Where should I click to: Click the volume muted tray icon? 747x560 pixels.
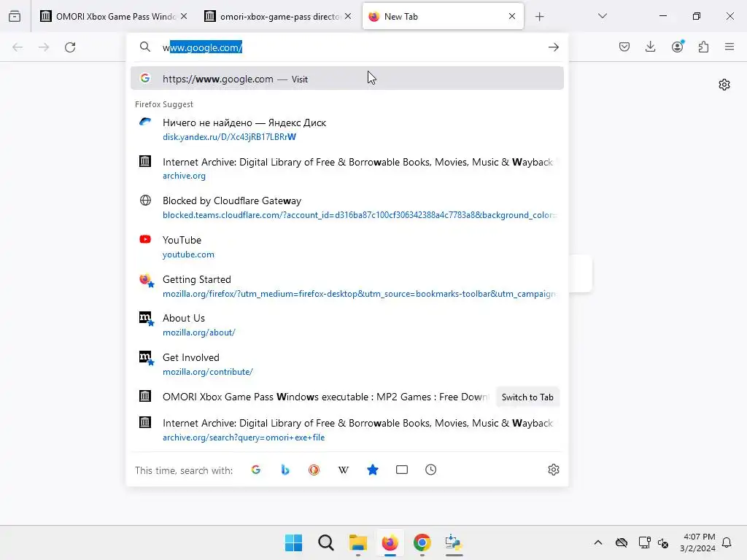662,542
